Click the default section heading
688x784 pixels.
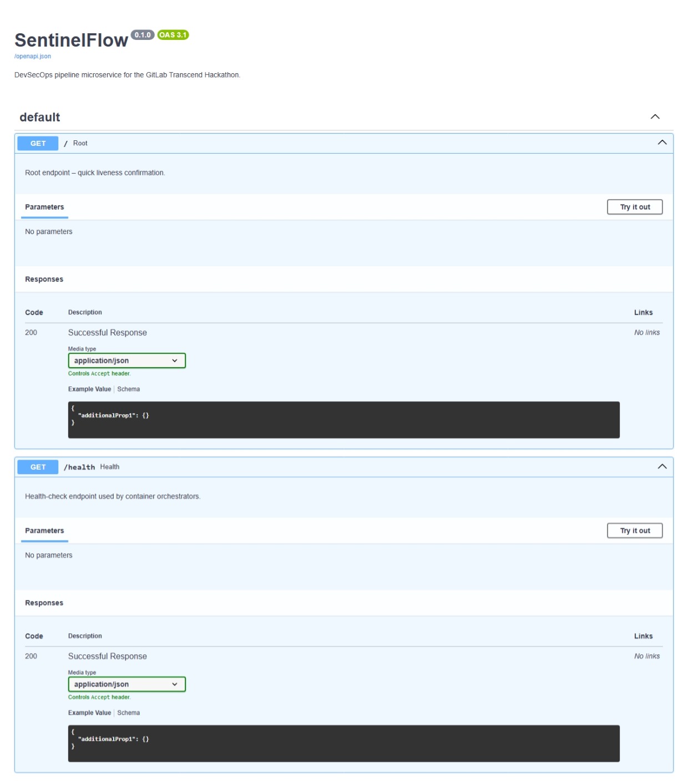(39, 117)
